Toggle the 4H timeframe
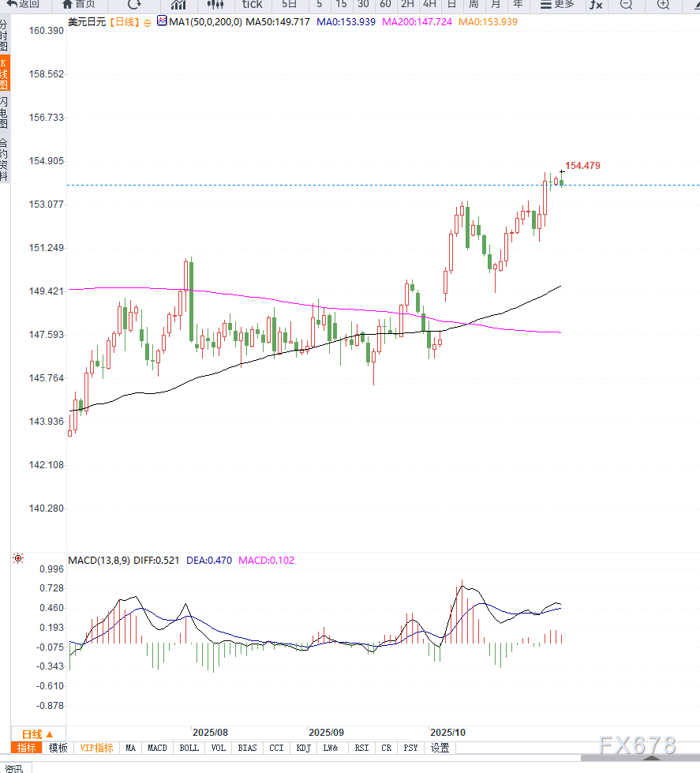The height and width of the screenshot is (773, 700). pos(429,4)
